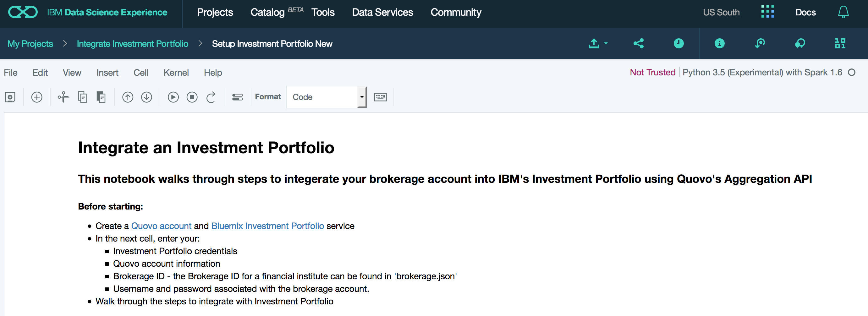The height and width of the screenshot is (316, 868).
Task: Open the app switcher grid icon
Action: (x=767, y=12)
